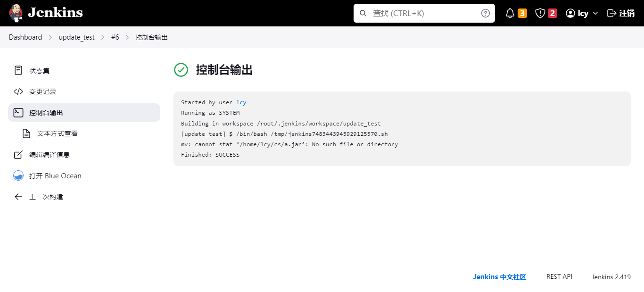Click the mv cannot stat error line
The height and width of the screenshot is (292, 644).
[289, 144]
